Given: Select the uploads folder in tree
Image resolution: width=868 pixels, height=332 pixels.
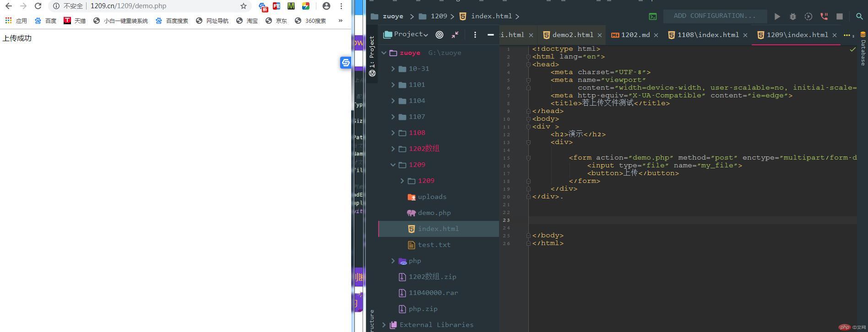Looking at the screenshot, I should [432, 197].
